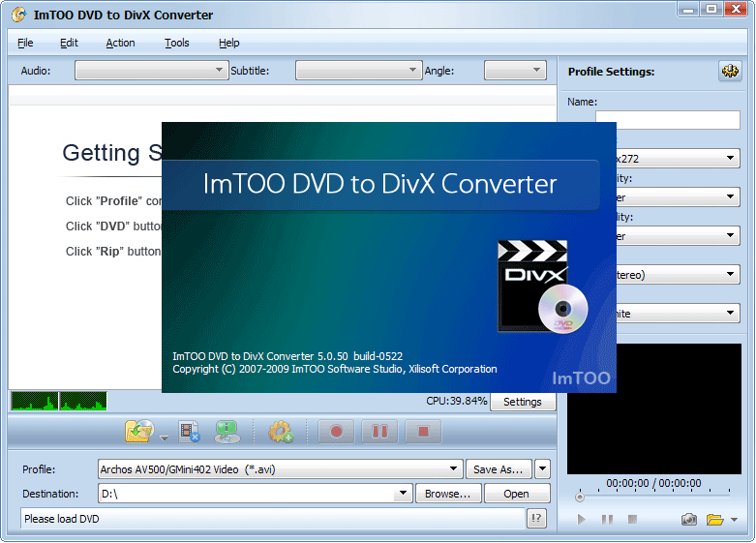Click the 'Please load DVD' status text
Screen dimensions: 756x543
point(62,519)
